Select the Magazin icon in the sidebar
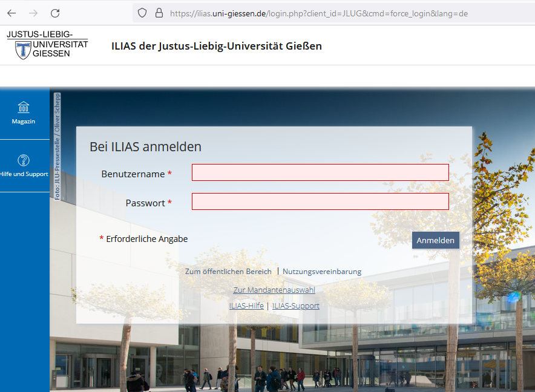 24,107
